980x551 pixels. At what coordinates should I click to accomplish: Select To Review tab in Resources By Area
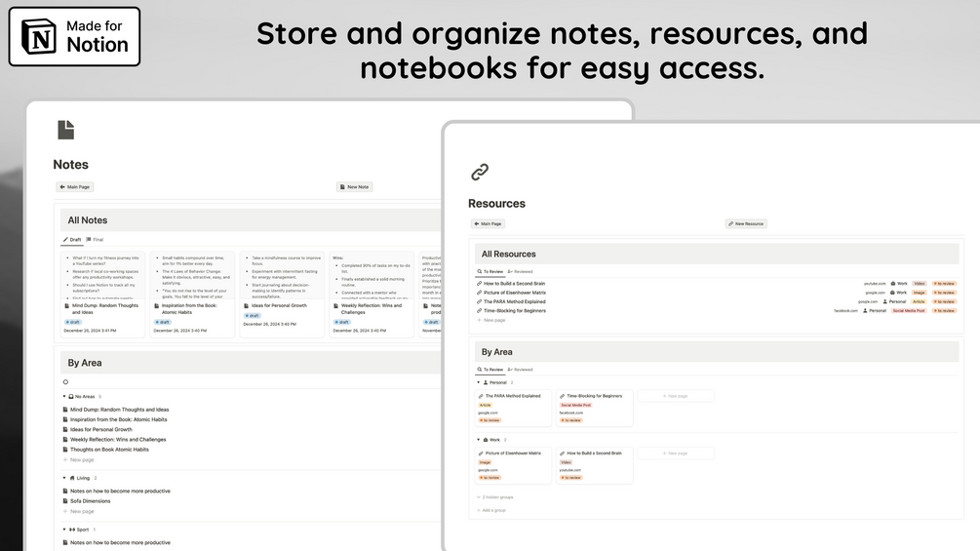point(490,370)
